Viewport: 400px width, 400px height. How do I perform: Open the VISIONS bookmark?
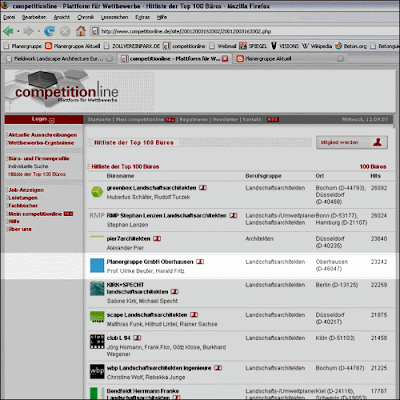point(285,46)
